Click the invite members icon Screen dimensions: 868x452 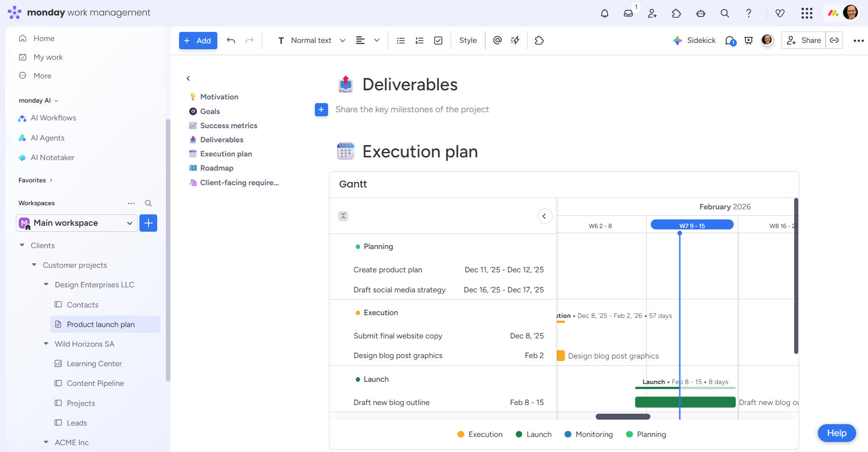pyautogui.click(x=652, y=13)
